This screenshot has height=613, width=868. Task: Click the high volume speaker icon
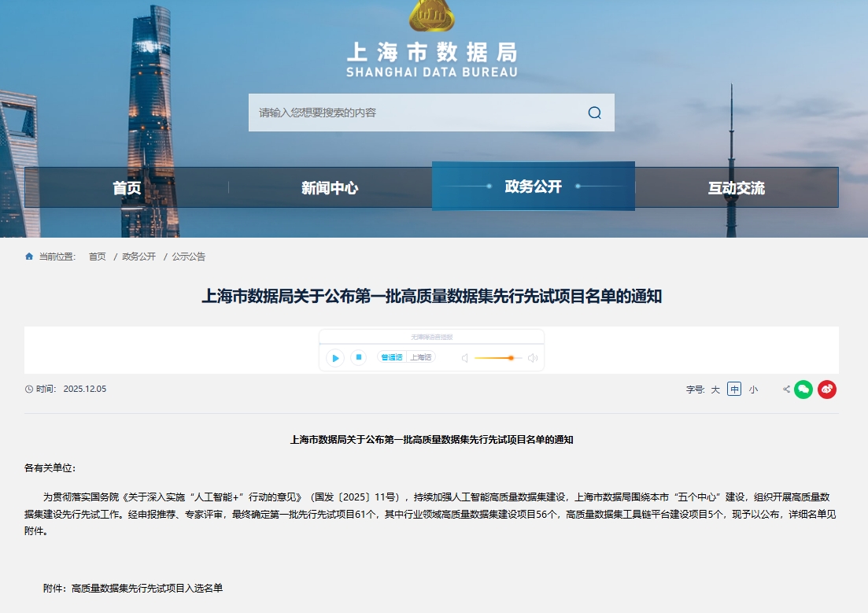533,358
